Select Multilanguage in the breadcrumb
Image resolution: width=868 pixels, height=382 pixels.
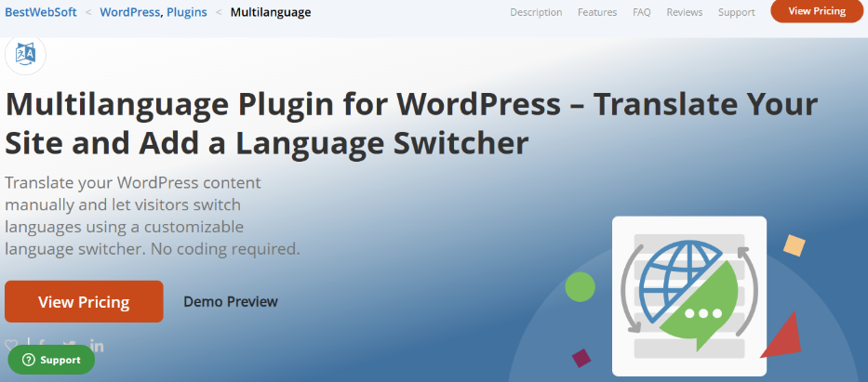point(270,12)
